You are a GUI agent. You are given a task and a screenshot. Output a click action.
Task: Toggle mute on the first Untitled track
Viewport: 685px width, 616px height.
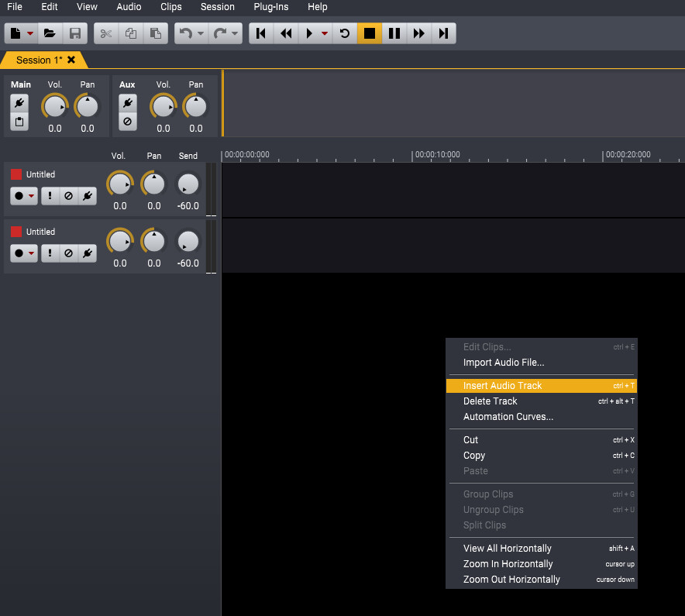68,196
